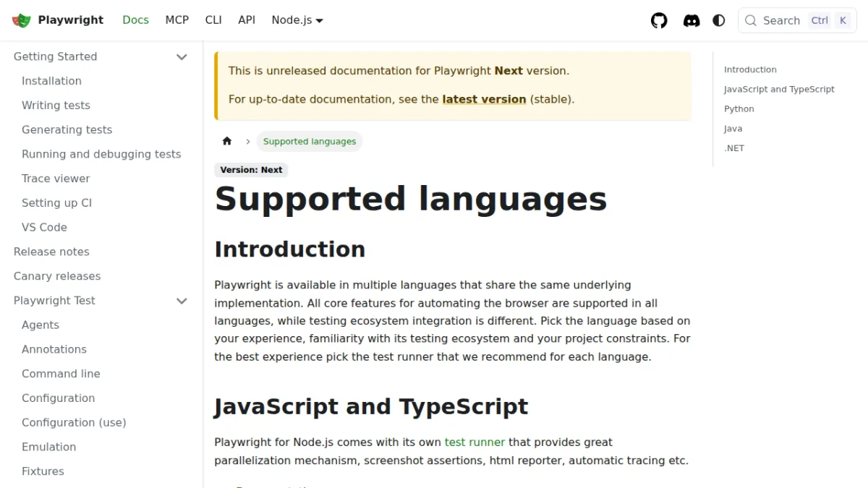The width and height of the screenshot is (868, 488).
Task: Select Playwright Test category label
Action: point(54,301)
